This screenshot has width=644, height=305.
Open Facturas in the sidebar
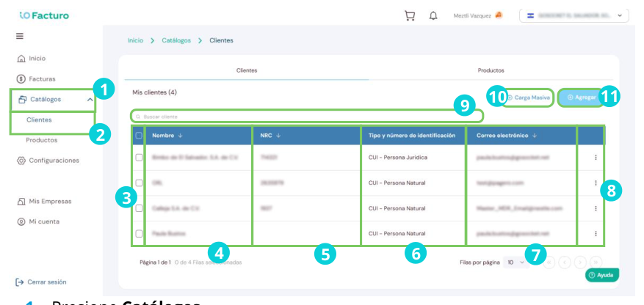[36, 78]
